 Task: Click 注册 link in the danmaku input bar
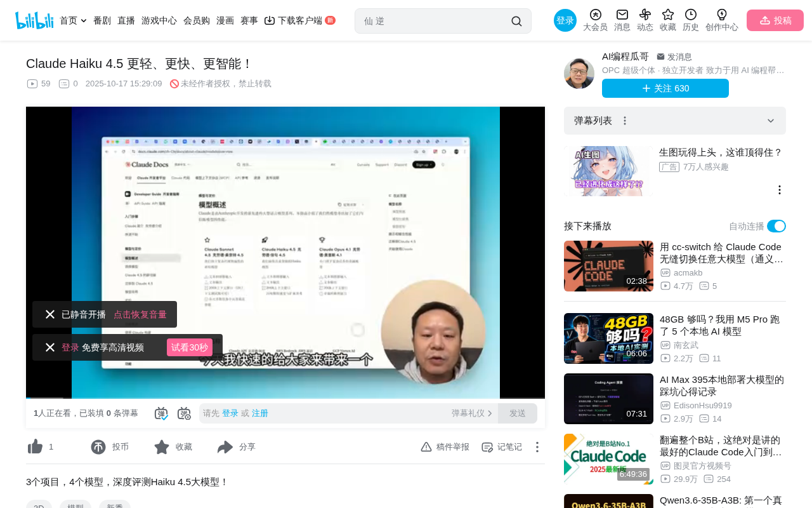coord(260,413)
